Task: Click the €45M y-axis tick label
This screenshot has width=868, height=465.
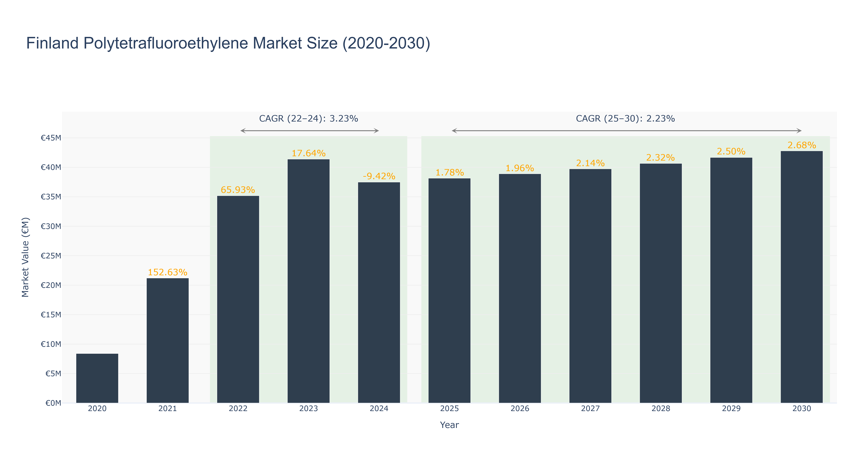Action: point(51,138)
